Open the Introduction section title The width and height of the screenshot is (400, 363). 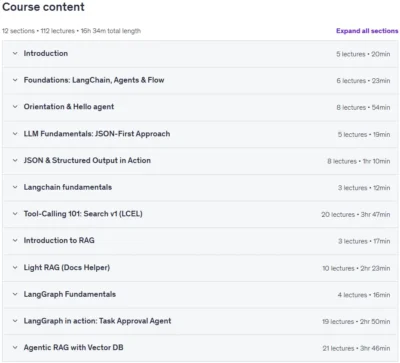tap(46, 53)
